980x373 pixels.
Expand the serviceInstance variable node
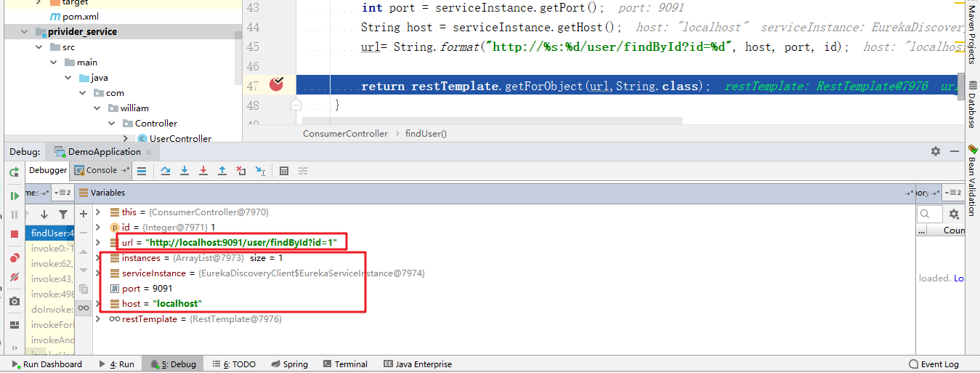pos(98,273)
